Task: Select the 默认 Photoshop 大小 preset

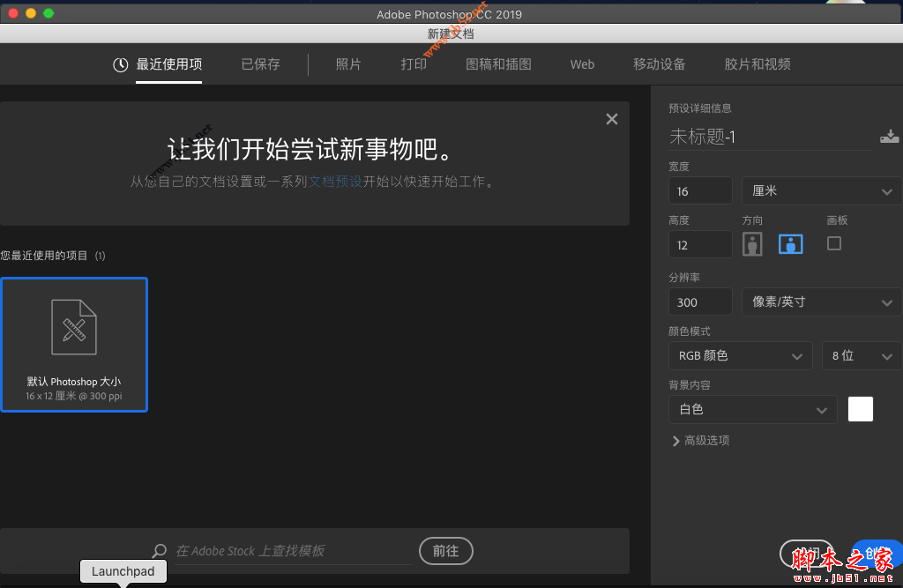Action: [74, 345]
